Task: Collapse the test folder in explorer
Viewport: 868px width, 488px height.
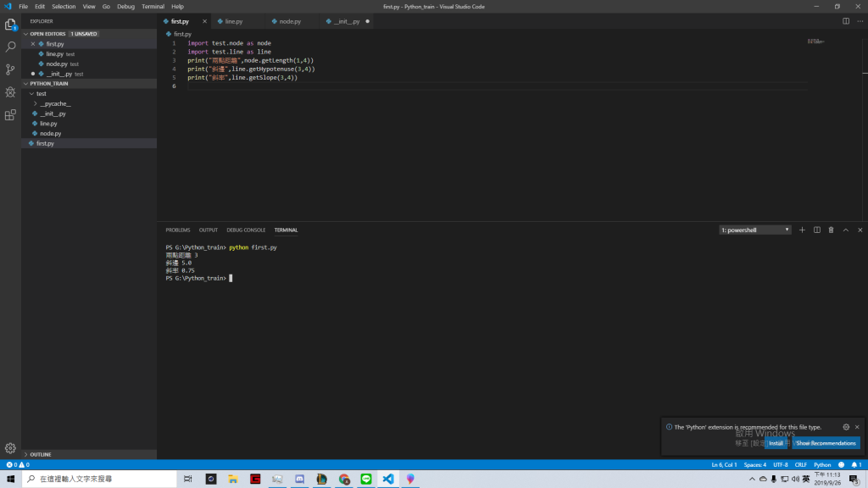Action: [x=32, y=93]
